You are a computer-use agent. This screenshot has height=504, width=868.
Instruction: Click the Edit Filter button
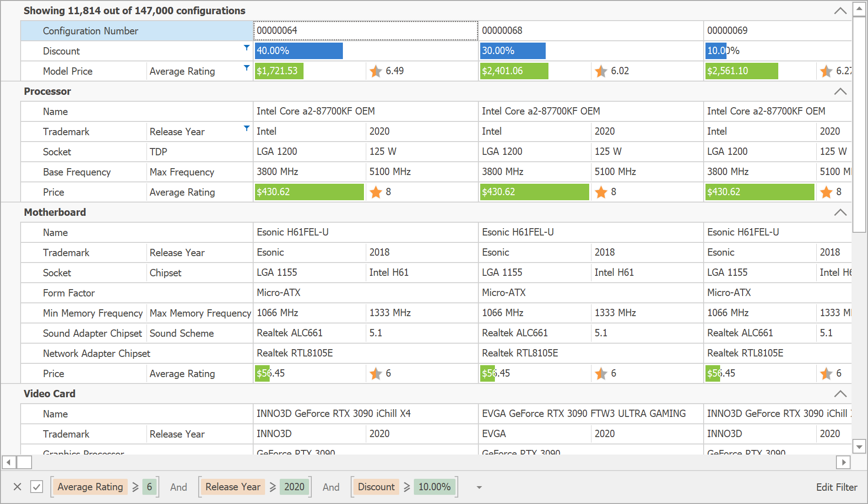pyautogui.click(x=836, y=487)
